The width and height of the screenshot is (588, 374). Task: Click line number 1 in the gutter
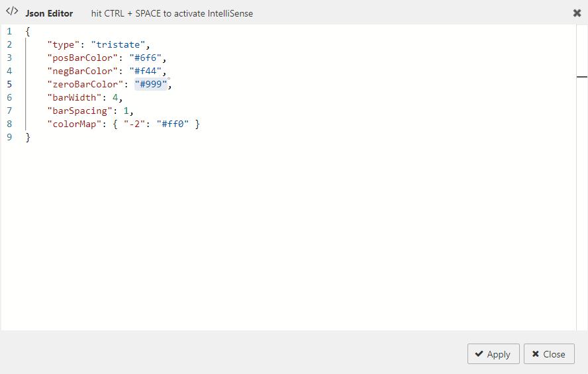click(x=9, y=31)
